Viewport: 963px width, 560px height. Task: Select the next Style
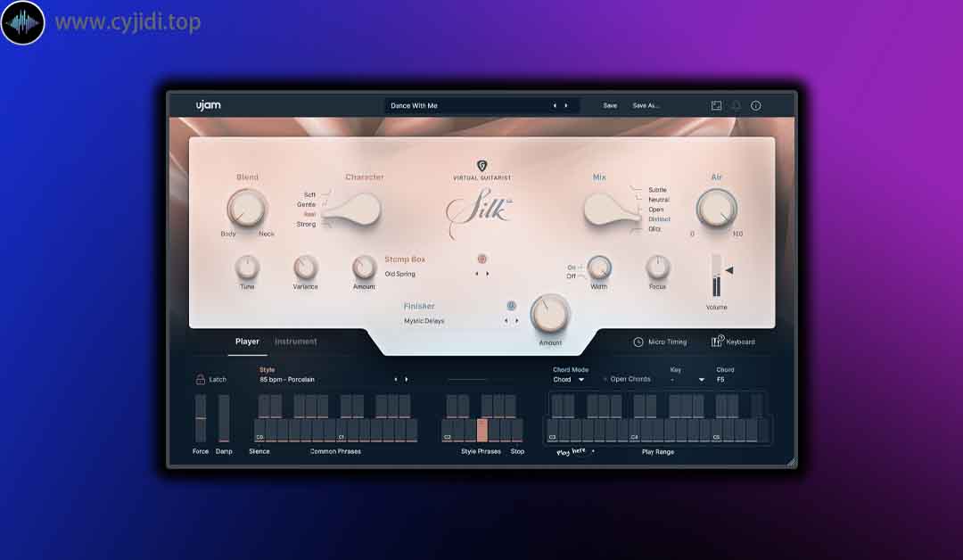[x=407, y=380]
